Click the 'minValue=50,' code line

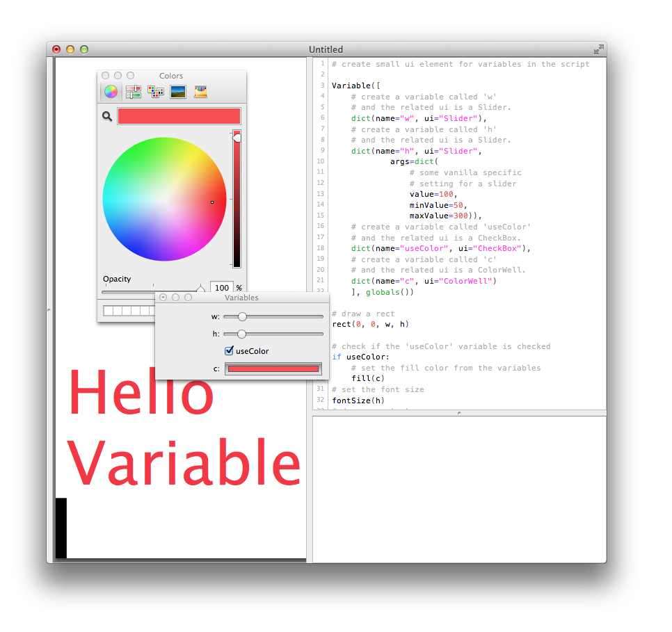click(438, 205)
